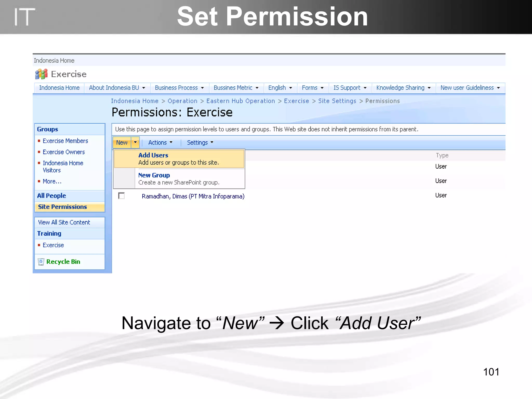Click the Exercise site title

pyautogui.click(x=69, y=74)
